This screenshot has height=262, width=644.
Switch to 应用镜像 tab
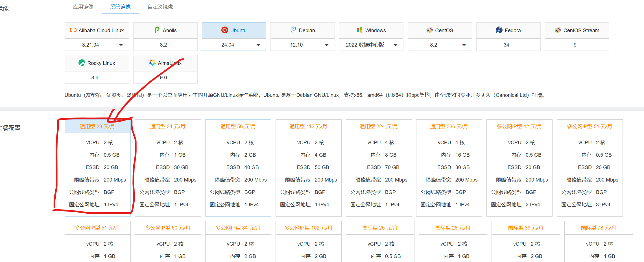(x=83, y=6)
